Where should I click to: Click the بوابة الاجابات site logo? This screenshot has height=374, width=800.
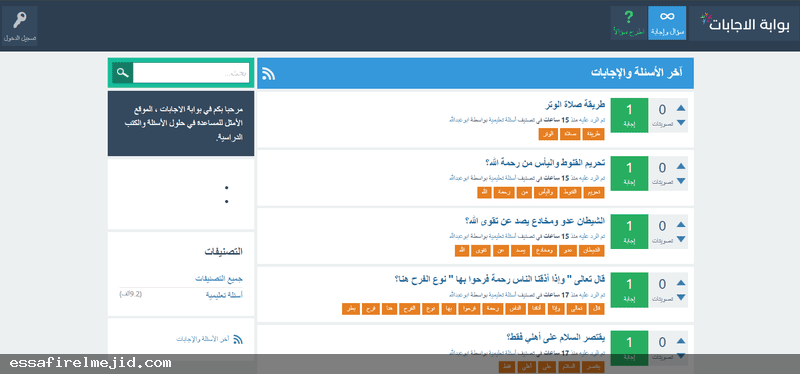pos(745,24)
